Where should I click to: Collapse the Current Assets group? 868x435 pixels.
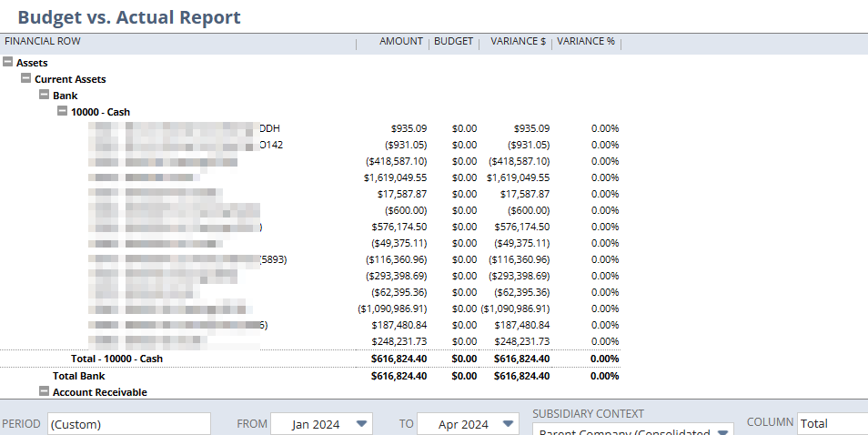(26, 79)
